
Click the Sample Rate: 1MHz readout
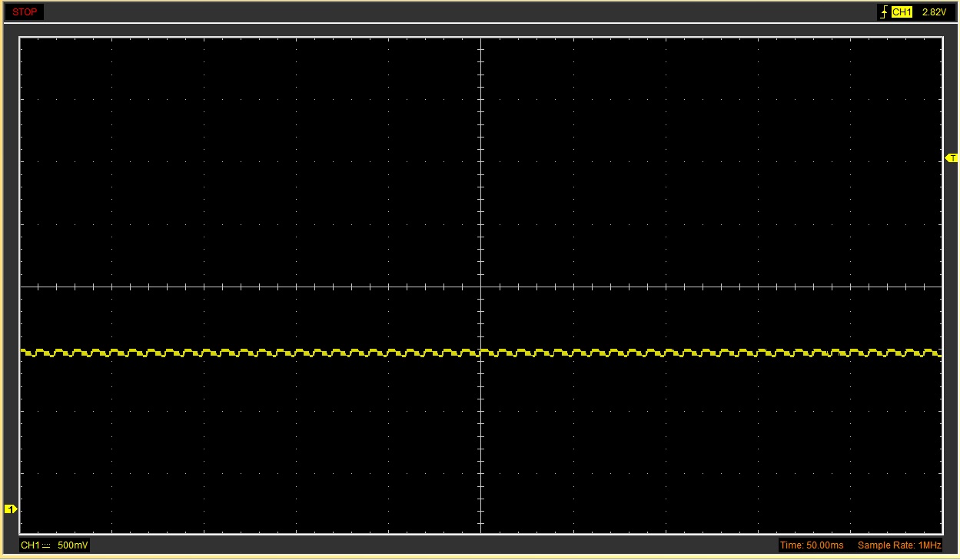pyautogui.click(x=899, y=545)
